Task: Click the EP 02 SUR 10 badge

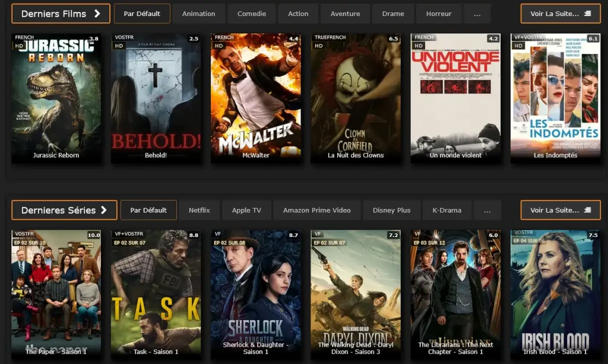Action: [x=30, y=243]
